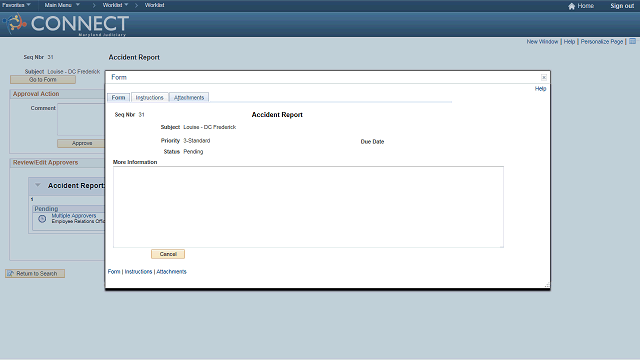The height and width of the screenshot is (360, 640).
Task: Click the 'Due Date' label
Action: pyautogui.click(x=372, y=142)
